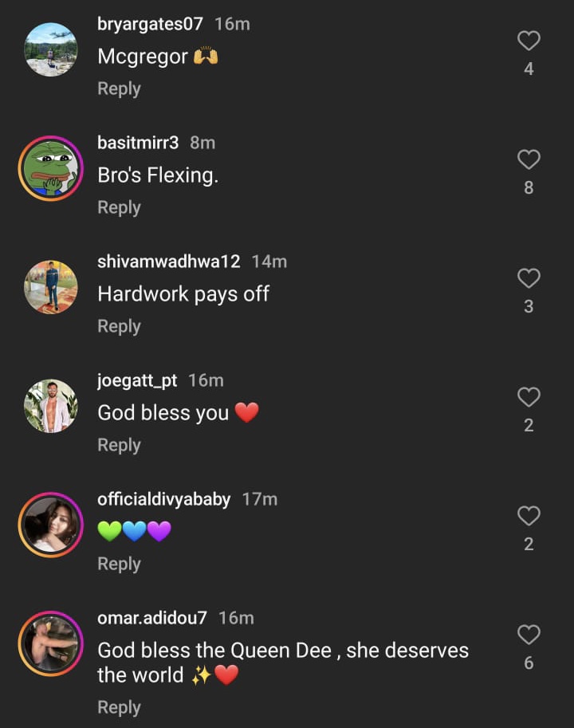Reply to basitmirr3's Bro's Flexing comment
The height and width of the screenshot is (728, 574).
tap(119, 207)
